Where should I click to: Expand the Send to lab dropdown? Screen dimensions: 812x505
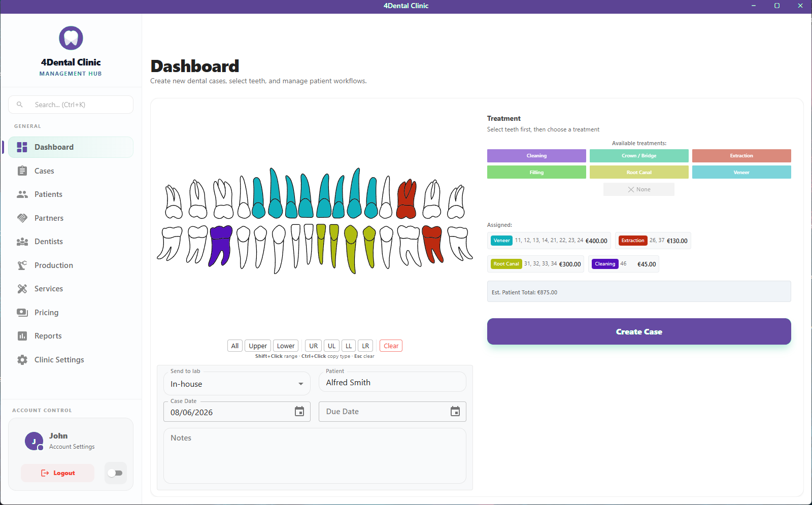(237, 384)
